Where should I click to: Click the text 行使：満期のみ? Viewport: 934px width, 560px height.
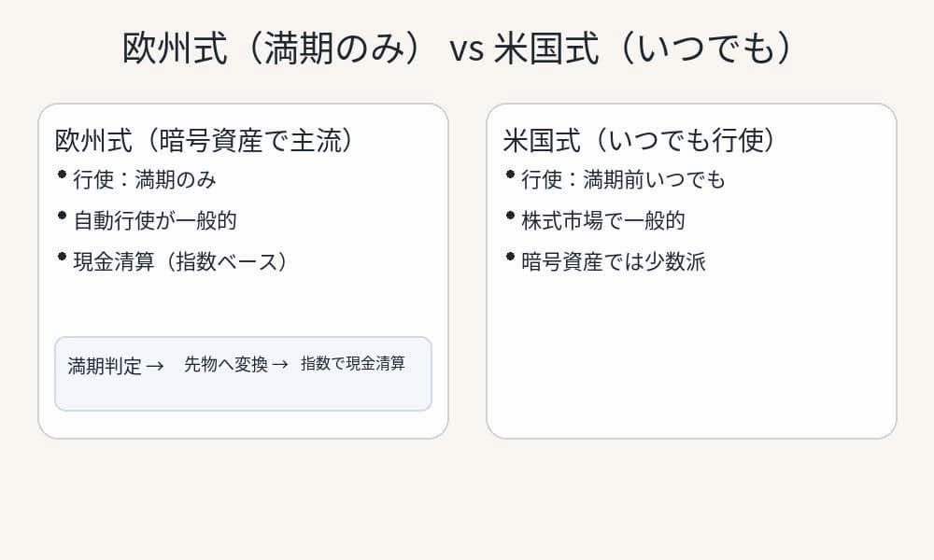145,179
